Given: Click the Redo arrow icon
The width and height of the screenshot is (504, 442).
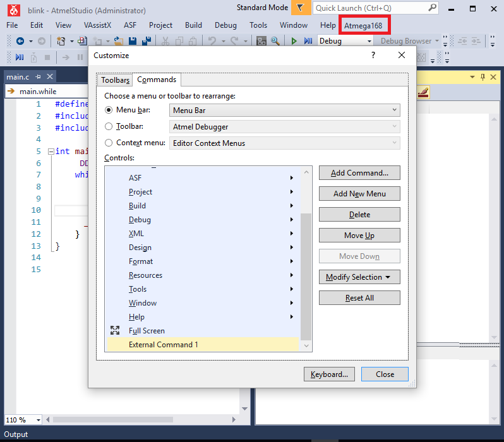Looking at the screenshot, I should [234, 41].
